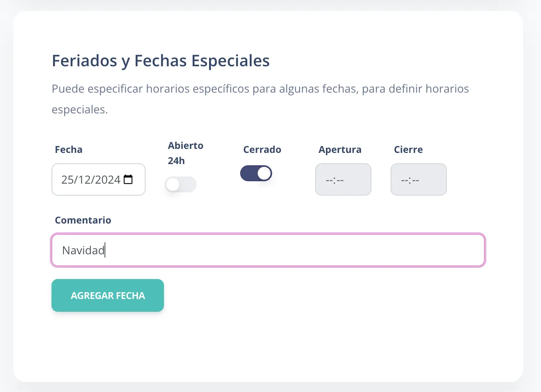Turn on the 24-hour open toggle
Image resolution: width=541 pixels, height=392 pixels.
tap(180, 184)
